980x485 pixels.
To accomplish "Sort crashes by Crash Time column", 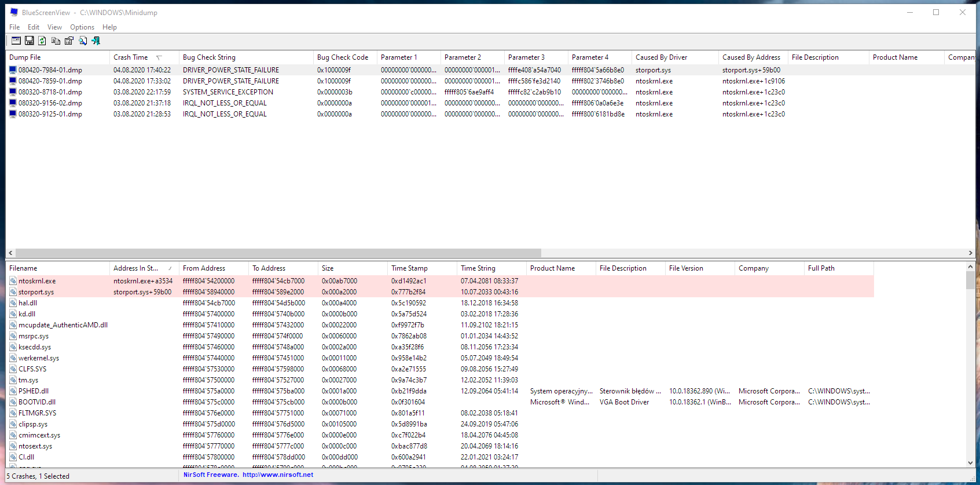I will click(x=144, y=57).
